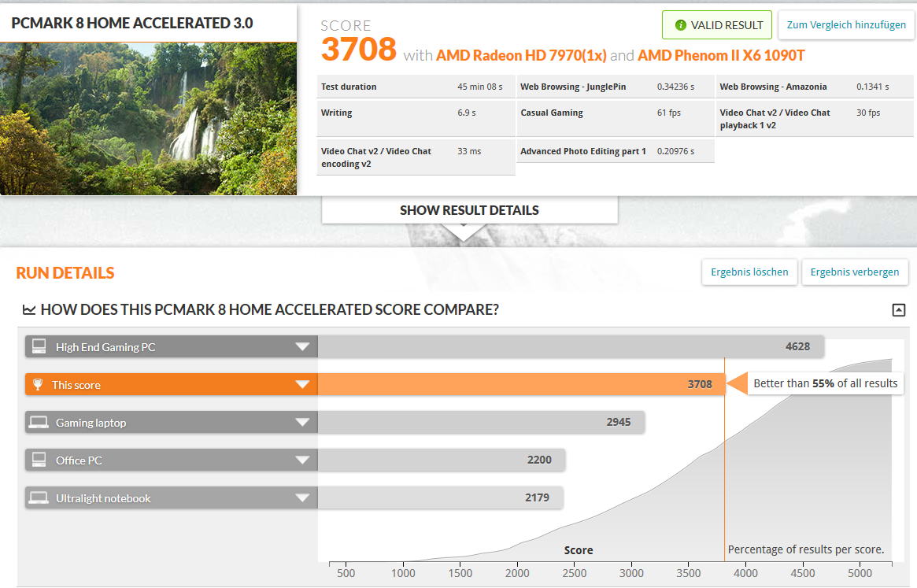Click the 'Test duration' row label
This screenshot has width=917, height=588.
point(349,87)
